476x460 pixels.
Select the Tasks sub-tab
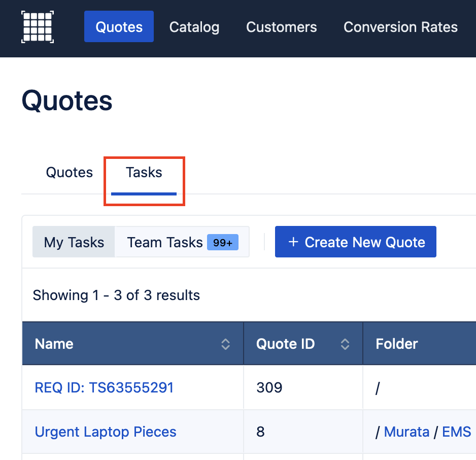tap(144, 173)
